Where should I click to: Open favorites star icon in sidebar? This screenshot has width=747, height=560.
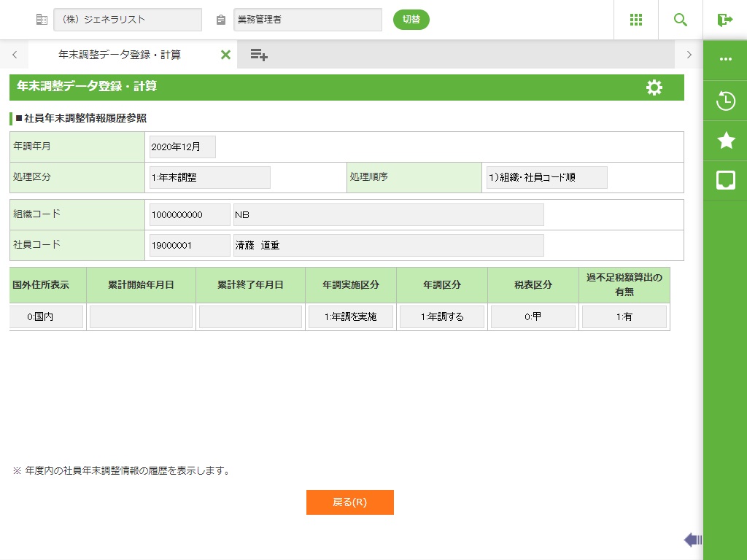[726, 141]
